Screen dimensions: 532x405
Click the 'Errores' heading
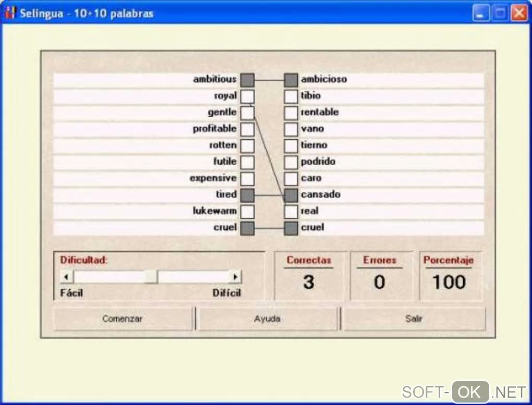[x=380, y=260]
